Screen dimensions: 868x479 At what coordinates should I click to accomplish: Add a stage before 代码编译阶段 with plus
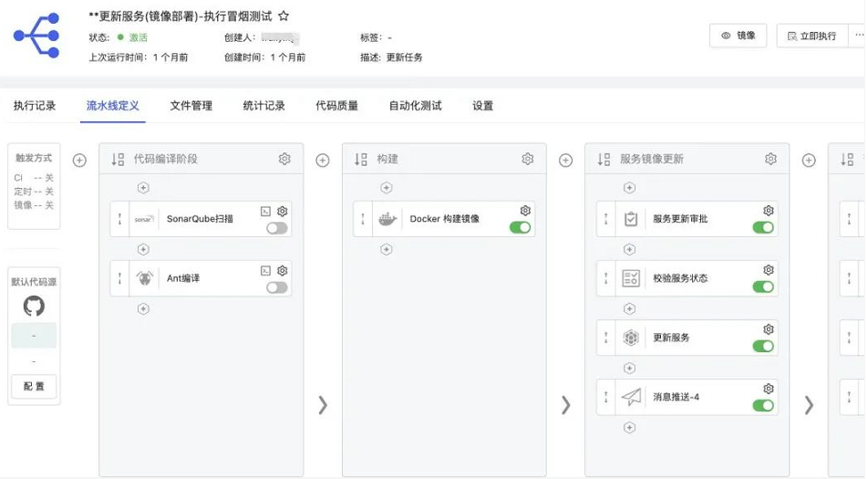[79, 160]
